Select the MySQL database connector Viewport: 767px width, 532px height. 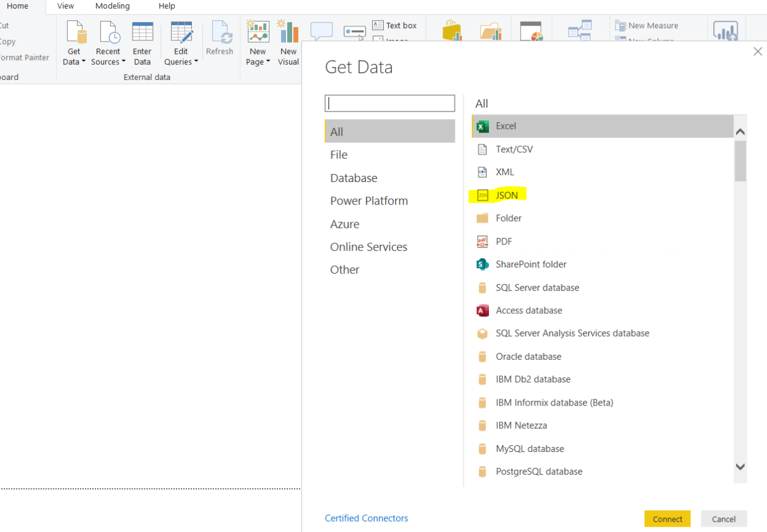[602, 449]
